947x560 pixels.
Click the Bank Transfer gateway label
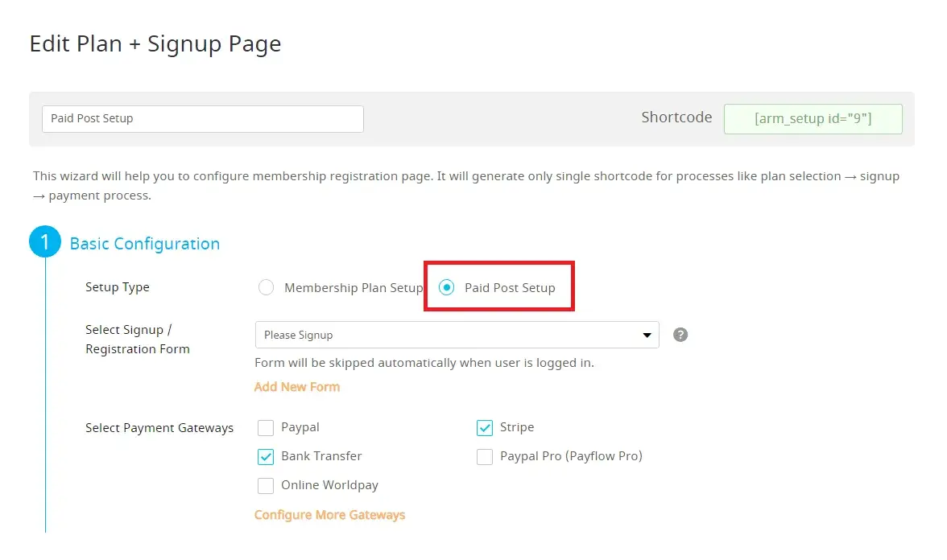(321, 456)
